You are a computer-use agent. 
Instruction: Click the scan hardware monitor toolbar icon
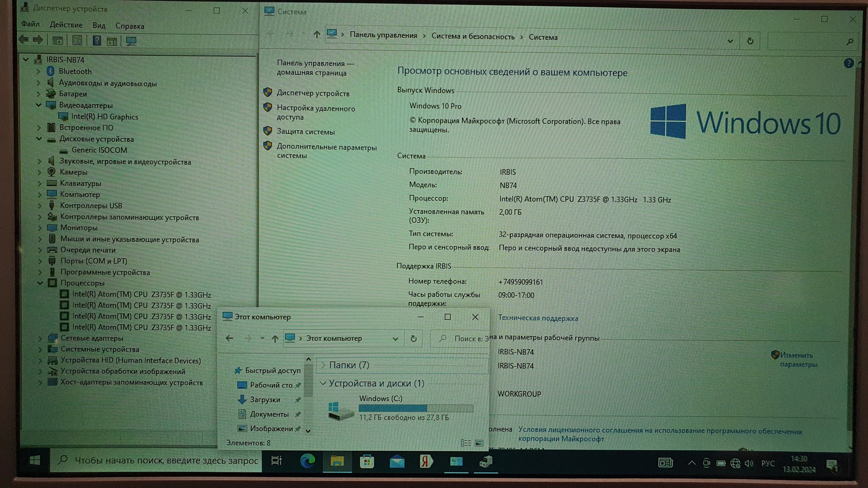tap(131, 41)
